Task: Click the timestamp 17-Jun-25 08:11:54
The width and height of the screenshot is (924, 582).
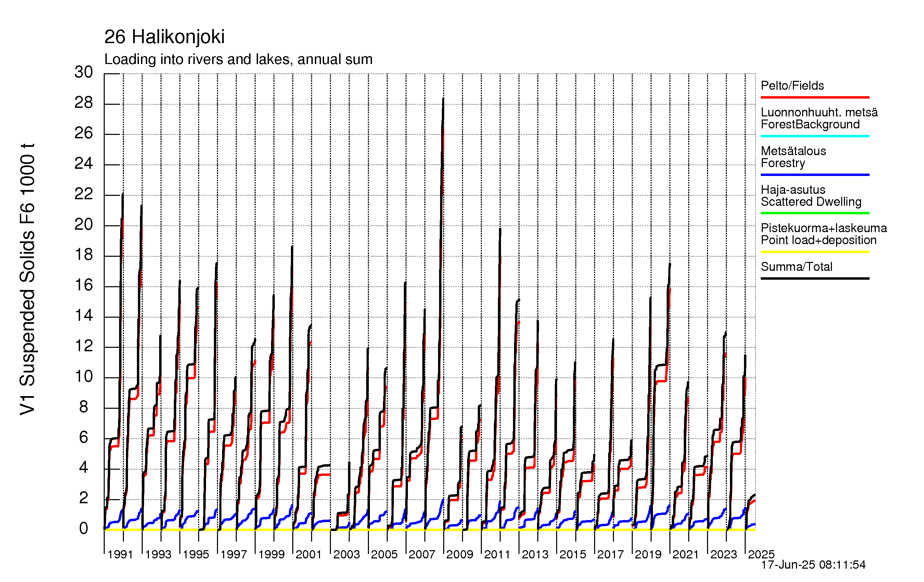Action: [813, 565]
